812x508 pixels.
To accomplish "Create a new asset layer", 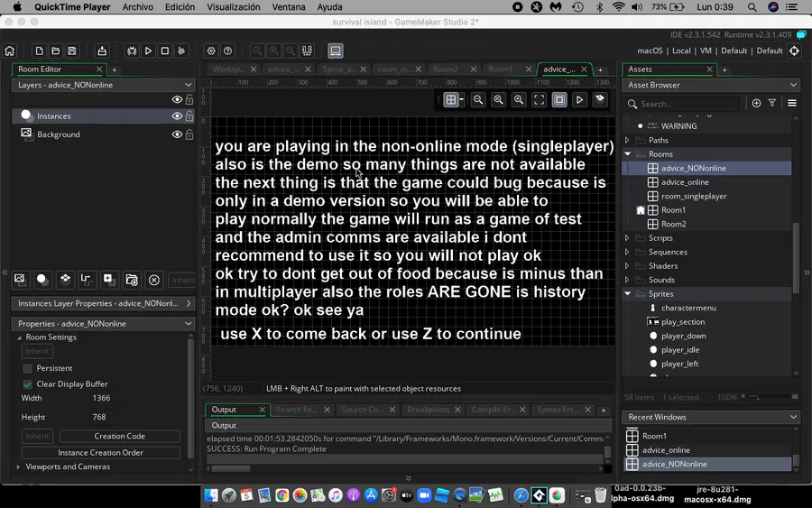I will click(x=108, y=279).
